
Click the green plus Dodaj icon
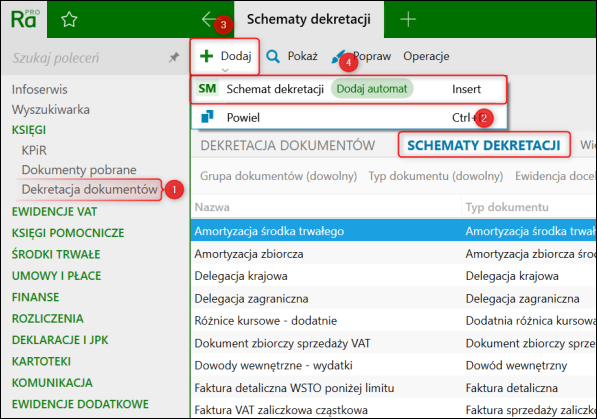pyautogui.click(x=206, y=56)
